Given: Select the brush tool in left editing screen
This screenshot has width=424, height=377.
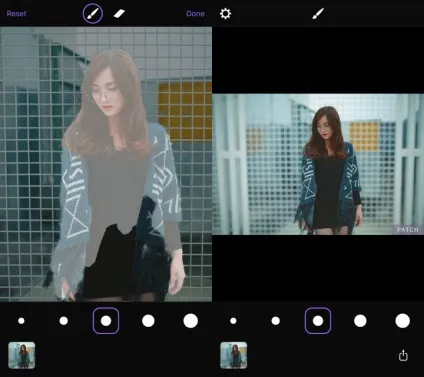Looking at the screenshot, I should point(93,14).
